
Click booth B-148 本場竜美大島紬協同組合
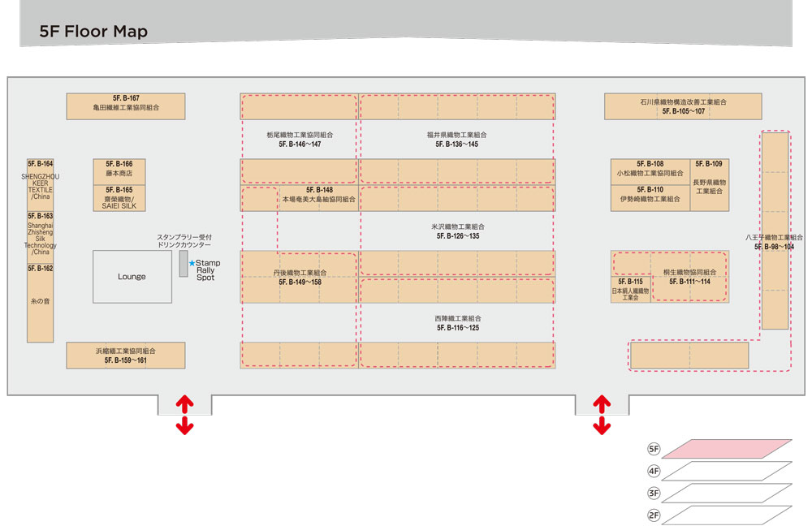318,194
